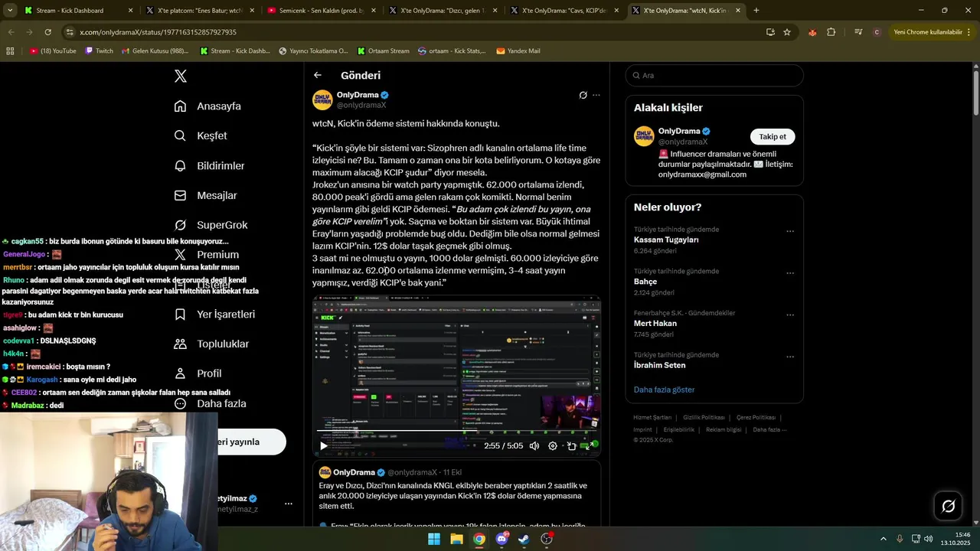Image resolution: width=980 pixels, height=551 pixels.
Task: Go back with the Gönderi arrow
Action: [318, 75]
